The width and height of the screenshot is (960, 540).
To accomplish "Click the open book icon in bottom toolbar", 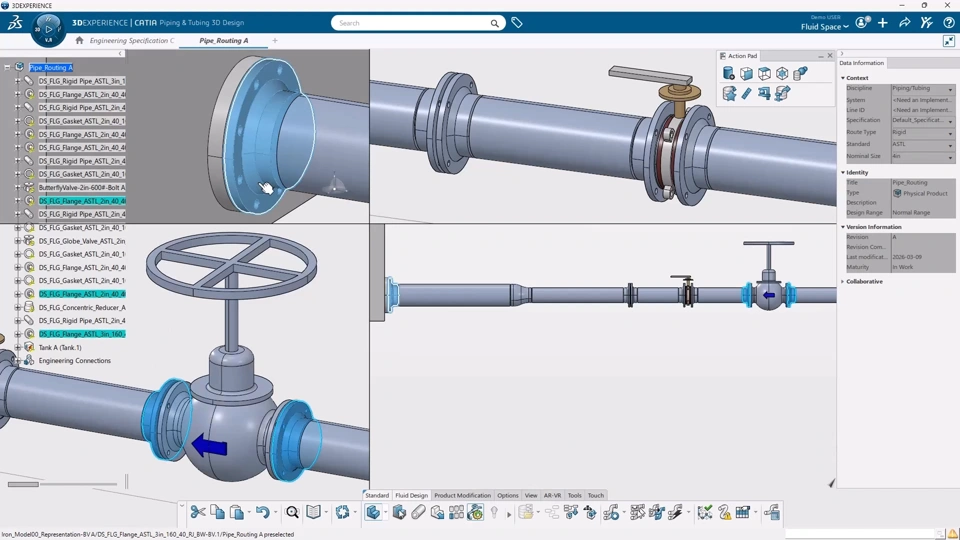I will pyautogui.click(x=313, y=512).
